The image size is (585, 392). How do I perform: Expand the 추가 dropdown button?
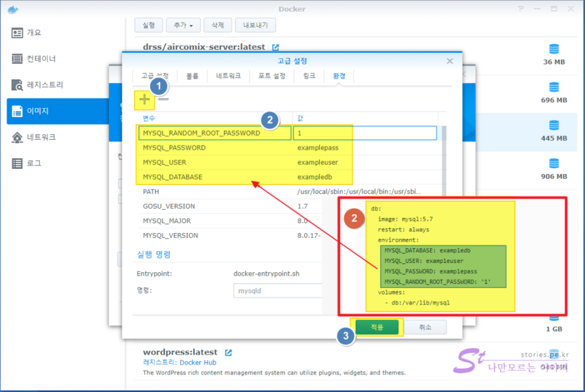point(183,25)
